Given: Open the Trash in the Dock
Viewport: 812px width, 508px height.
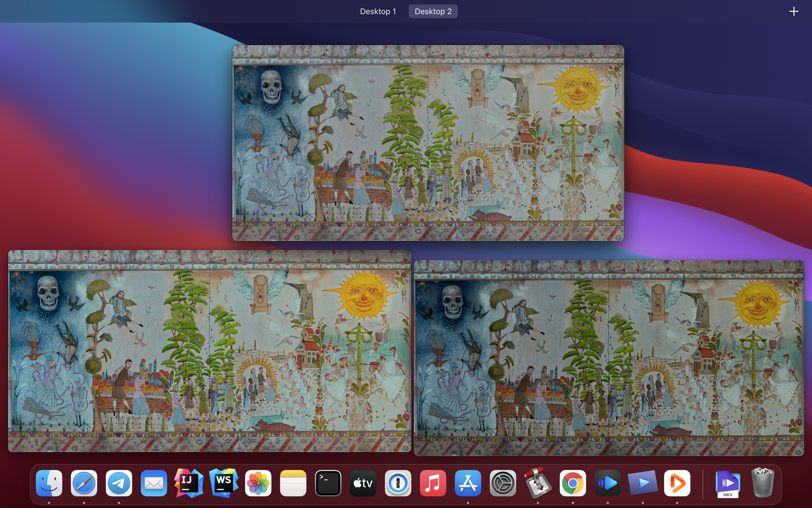Looking at the screenshot, I should click(x=763, y=483).
